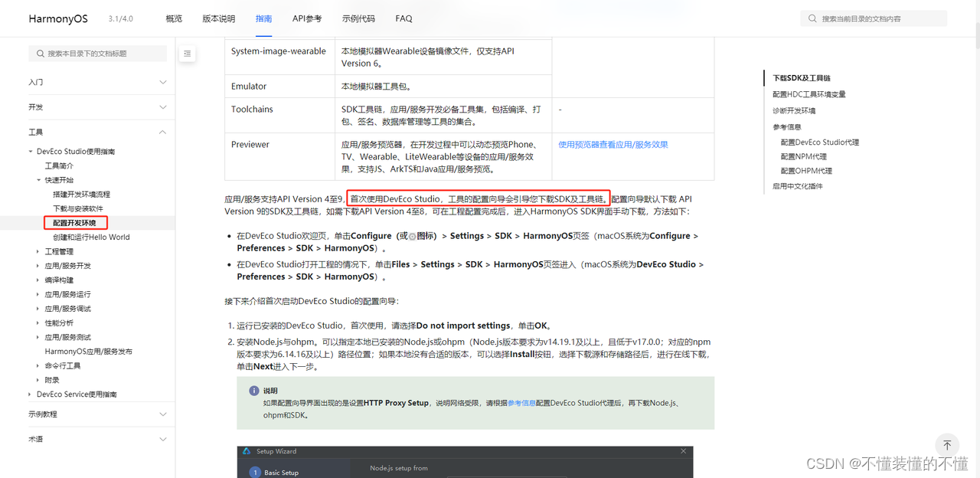Collapse the sidebar with the toggle icon

tap(188, 54)
